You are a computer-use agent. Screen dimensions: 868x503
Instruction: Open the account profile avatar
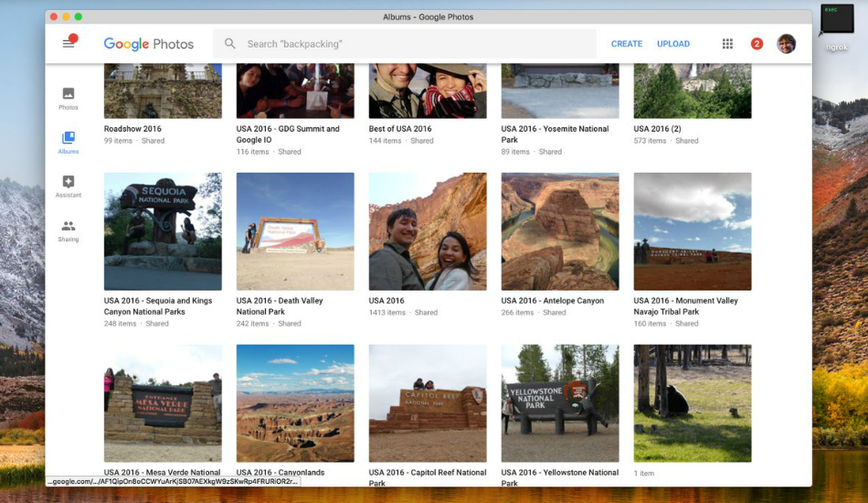[x=786, y=44]
